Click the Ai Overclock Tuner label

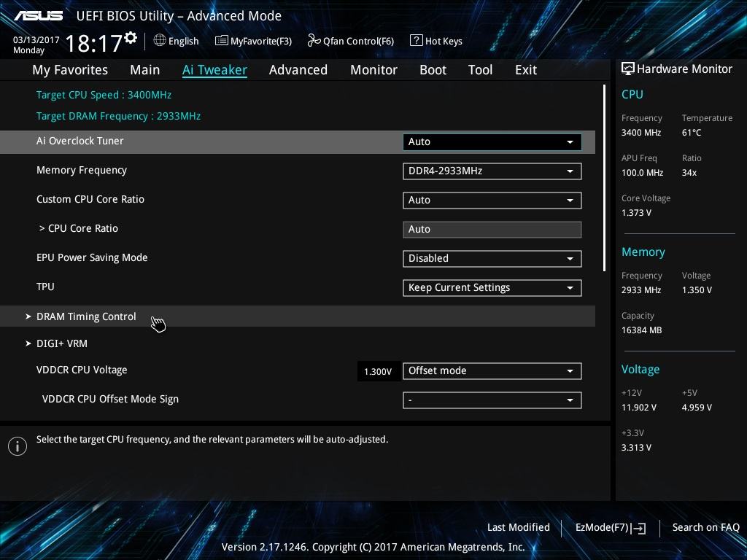(x=80, y=141)
